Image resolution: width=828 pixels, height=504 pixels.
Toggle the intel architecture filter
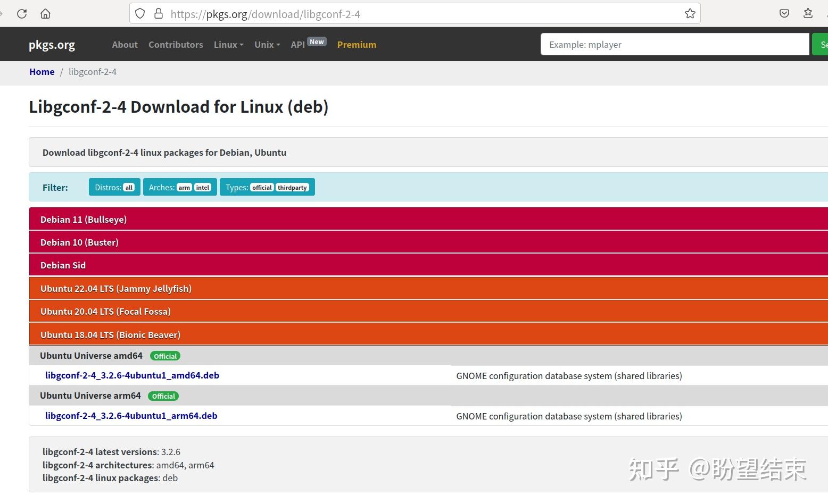[203, 188]
